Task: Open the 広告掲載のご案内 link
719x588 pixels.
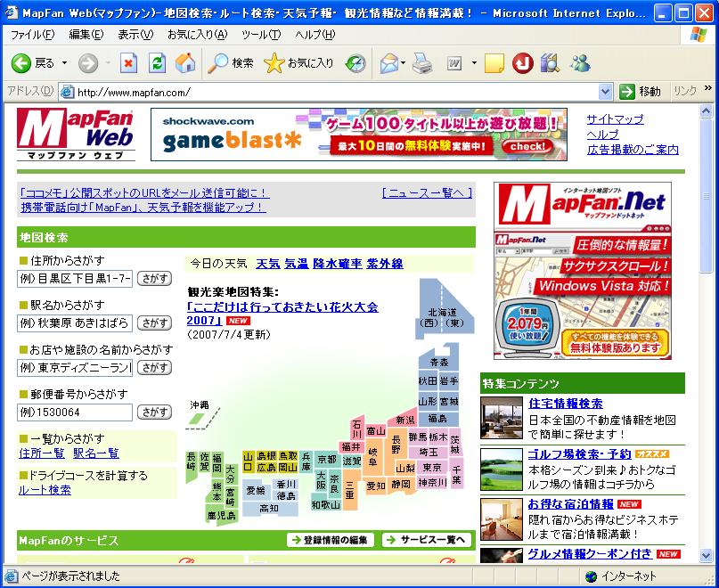Action: click(633, 150)
